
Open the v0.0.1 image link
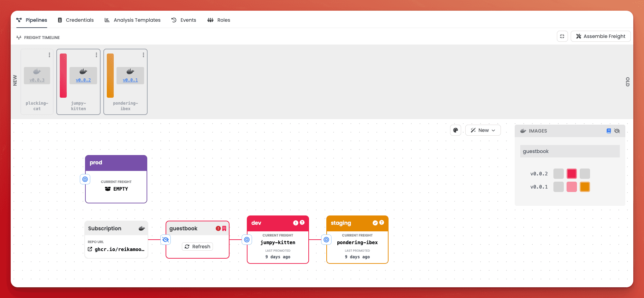click(130, 80)
